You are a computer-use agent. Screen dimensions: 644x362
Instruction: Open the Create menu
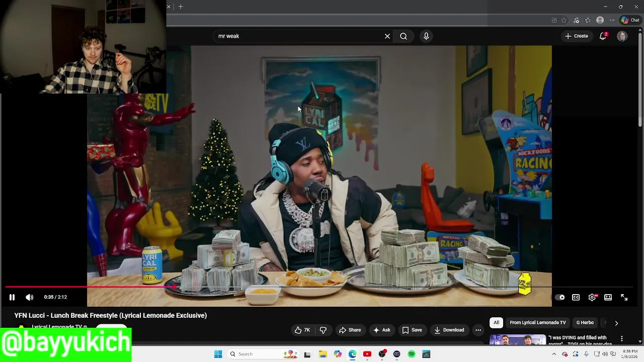(577, 36)
